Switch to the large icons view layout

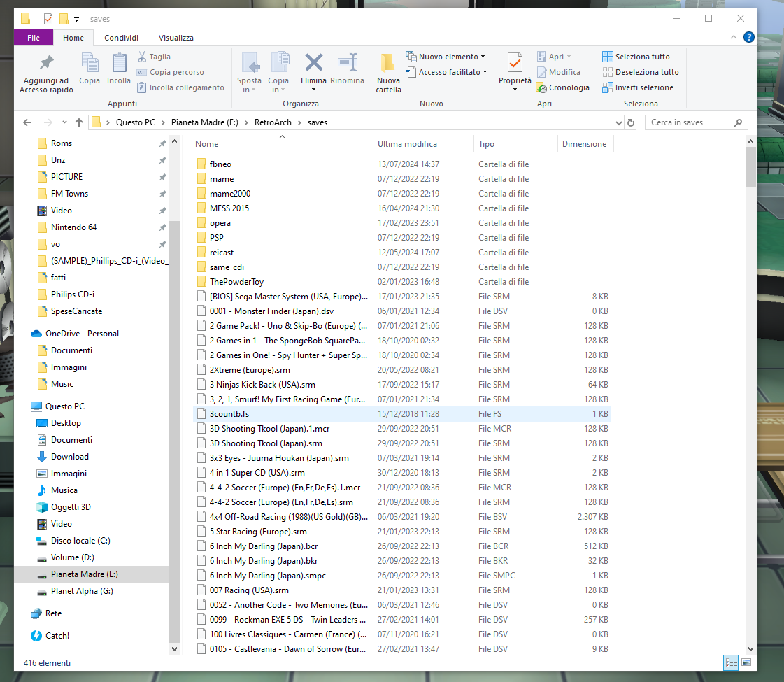(x=746, y=662)
